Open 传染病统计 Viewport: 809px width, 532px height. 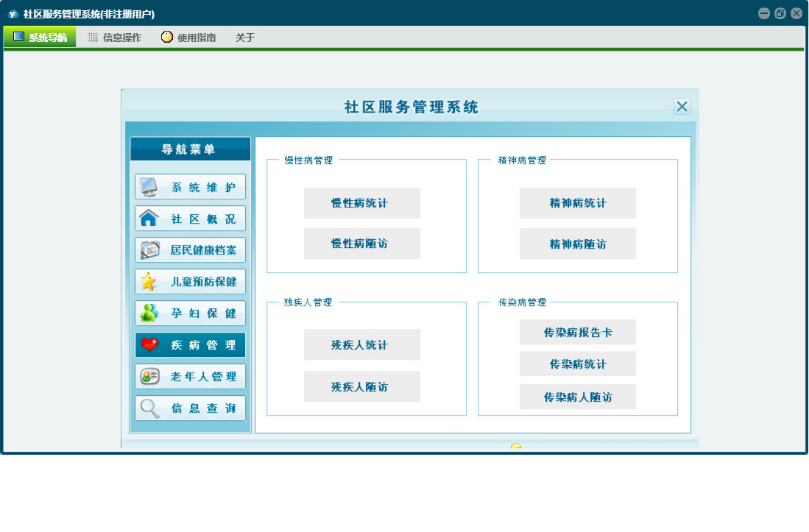(x=578, y=364)
